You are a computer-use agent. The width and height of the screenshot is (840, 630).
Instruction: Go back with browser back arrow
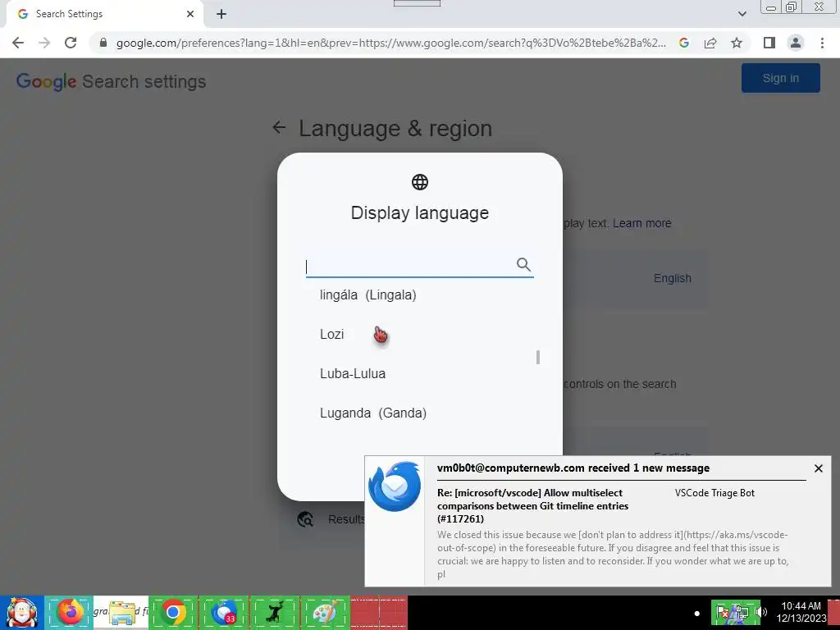[18, 43]
